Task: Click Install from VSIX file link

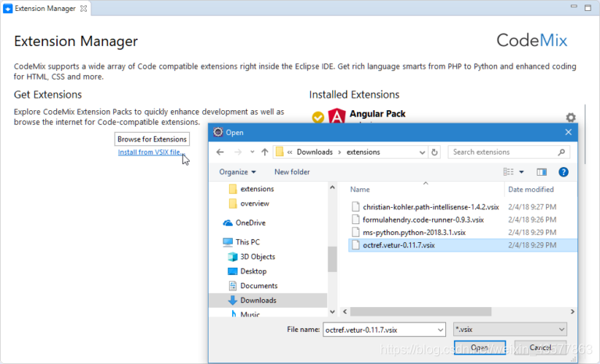Action: [152, 152]
